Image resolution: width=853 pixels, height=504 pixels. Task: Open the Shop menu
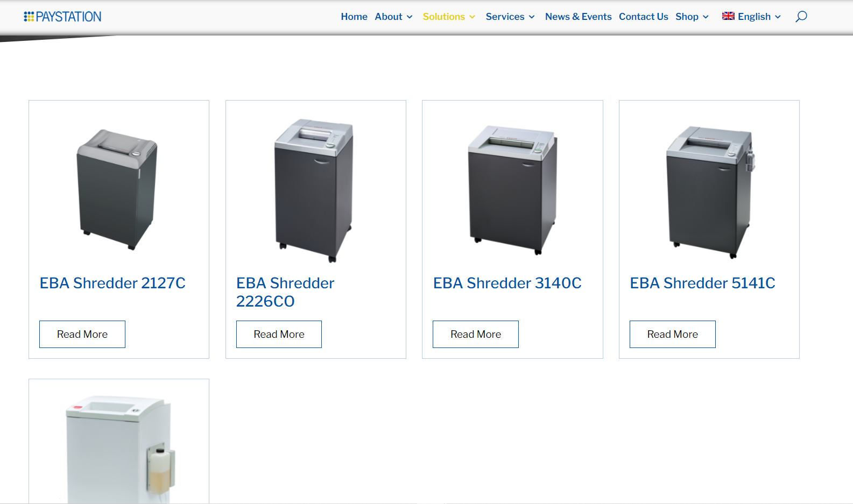point(687,17)
